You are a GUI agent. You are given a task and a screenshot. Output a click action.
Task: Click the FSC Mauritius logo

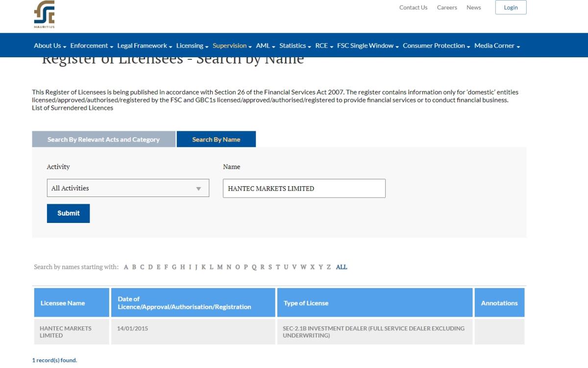44,15
